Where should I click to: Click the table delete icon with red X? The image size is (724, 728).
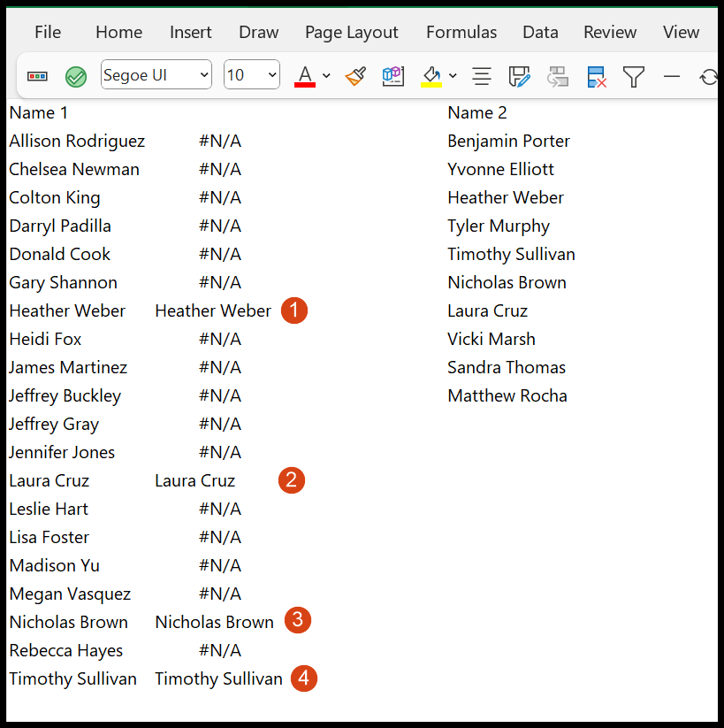point(596,76)
